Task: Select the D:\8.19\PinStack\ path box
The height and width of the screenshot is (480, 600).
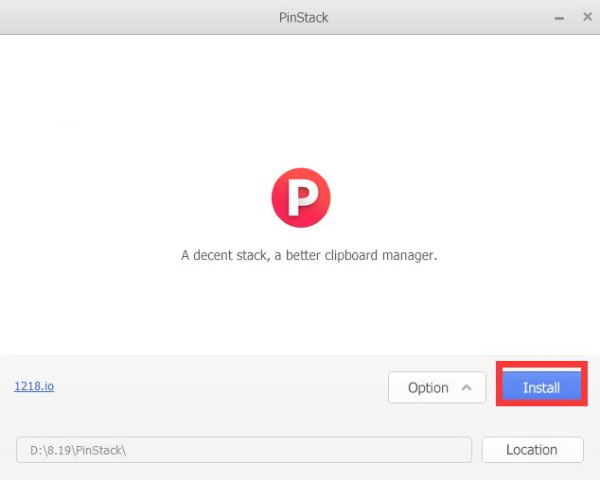Action: pyautogui.click(x=244, y=450)
